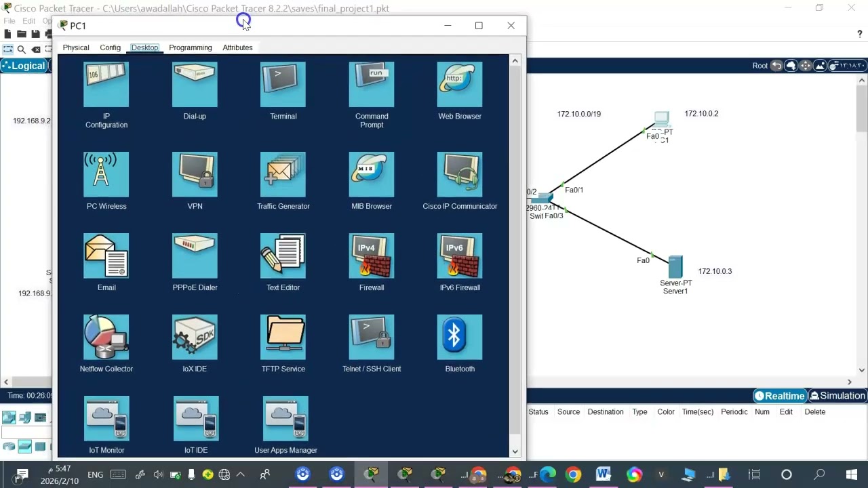The height and width of the screenshot is (488, 868).
Task: Open Microsoft Word from the taskbar
Action: click(603, 474)
